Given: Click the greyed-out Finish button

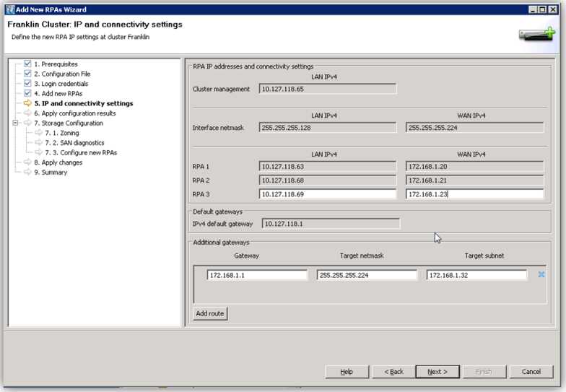Looking at the screenshot, I should point(484,371).
